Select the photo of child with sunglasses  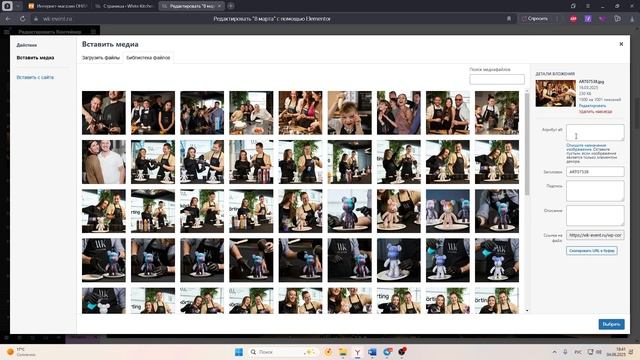(349, 113)
